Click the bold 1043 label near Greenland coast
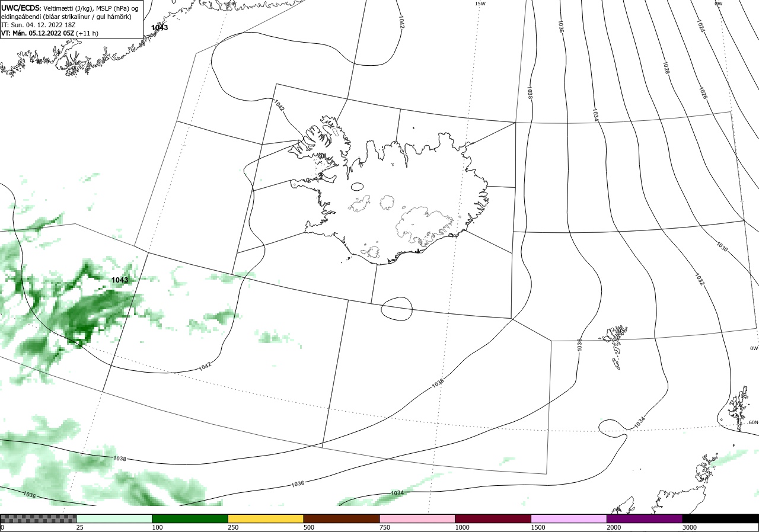This screenshot has width=759, height=532. (x=160, y=28)
